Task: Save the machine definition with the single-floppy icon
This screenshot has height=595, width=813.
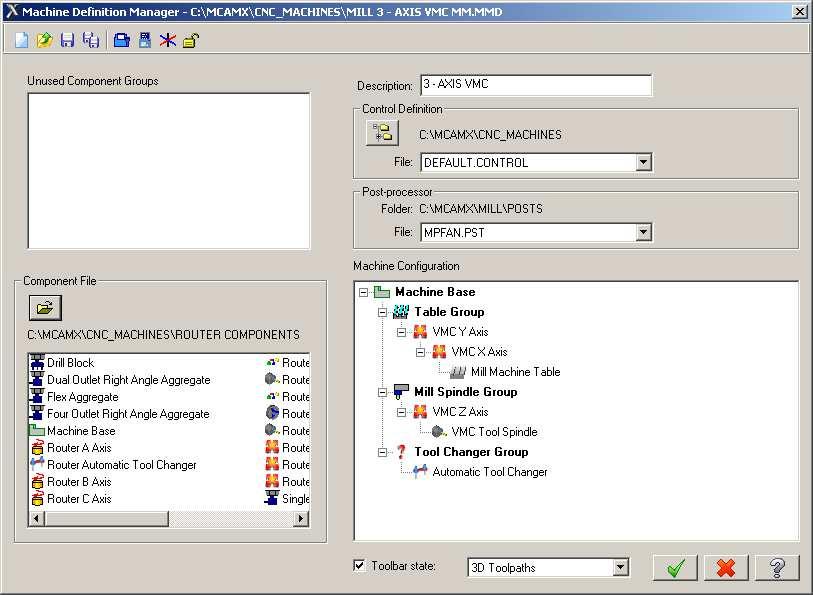Action: tap(67, 40)
